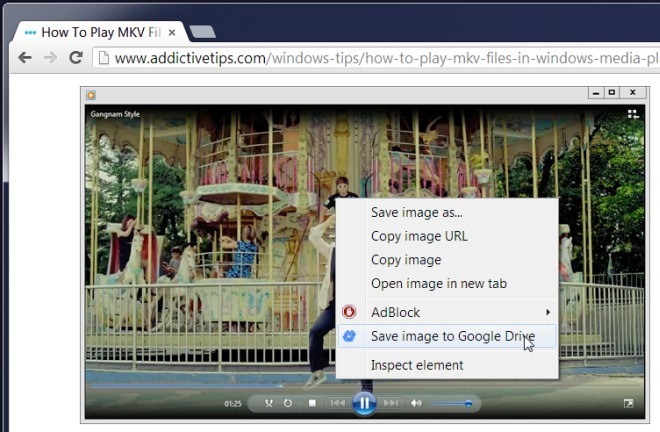Toggle repeat in the media player controls
Image resolution: width=660 pixels, height=432 pixels.
pos(288,403)
